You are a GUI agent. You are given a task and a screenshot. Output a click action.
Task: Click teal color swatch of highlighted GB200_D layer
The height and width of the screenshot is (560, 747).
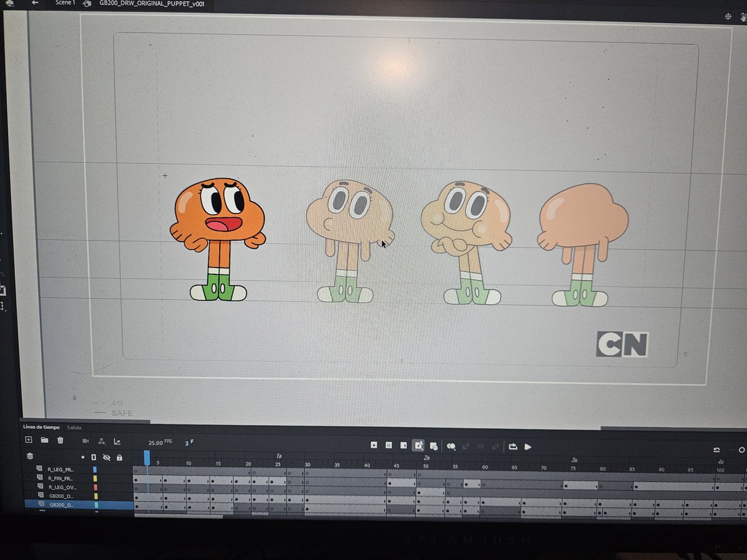[96, 505]
